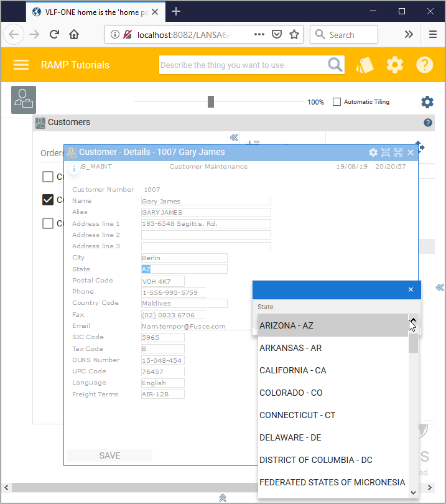Click the Customers panel help icon

(428, 123)
